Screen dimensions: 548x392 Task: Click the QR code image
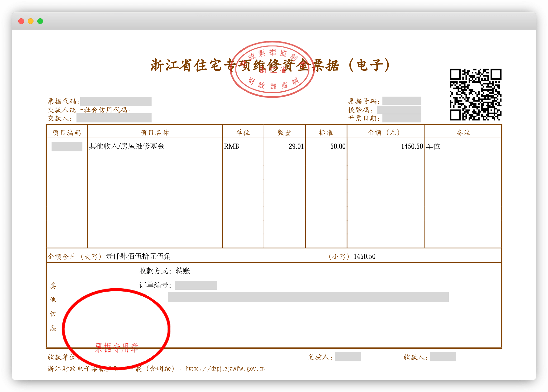(475, 95)
